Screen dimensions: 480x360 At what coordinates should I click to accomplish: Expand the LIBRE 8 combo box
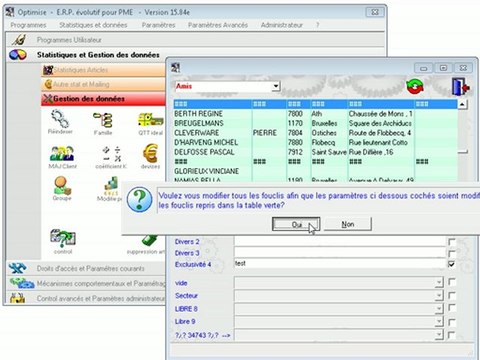point(439,309)
